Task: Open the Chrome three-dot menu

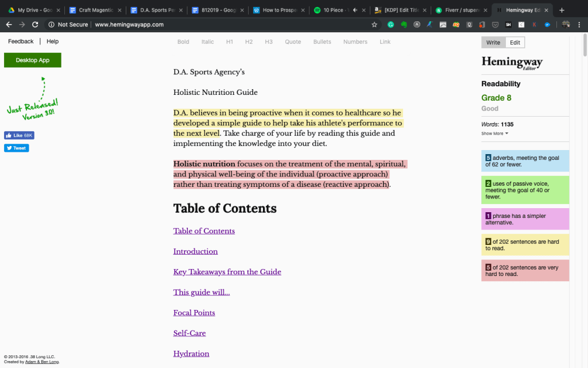Action: [x=579, y=25]
